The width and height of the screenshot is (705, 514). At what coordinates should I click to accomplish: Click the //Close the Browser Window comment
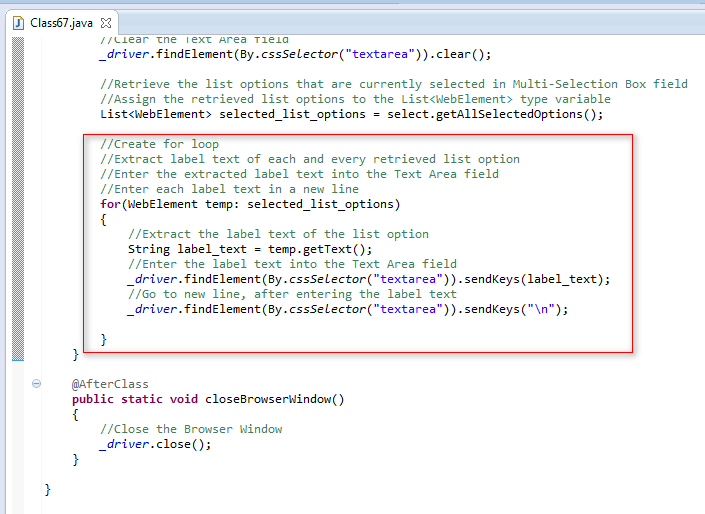coord(191,429)
